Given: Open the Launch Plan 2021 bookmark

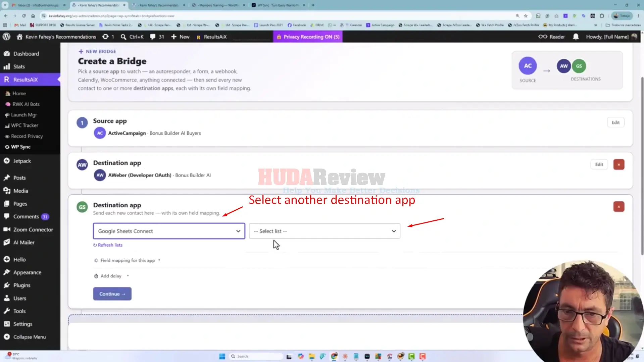Looking at the screenshot, I should tap(268, 25).
